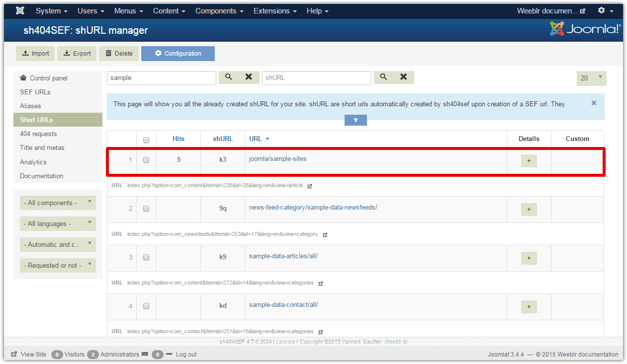Open the '- All languages -' dropdown
Viewport: 627px width, 364px height.
58,223
